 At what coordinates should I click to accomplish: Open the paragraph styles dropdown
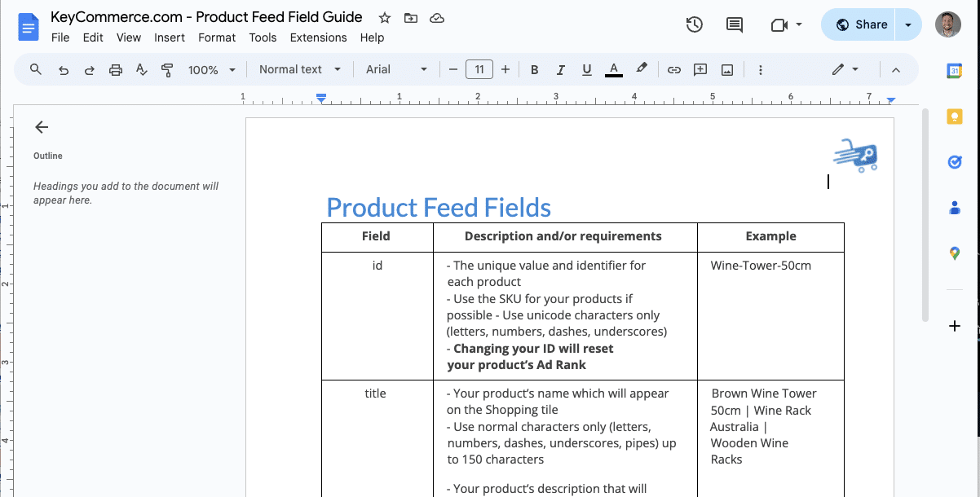298,69
